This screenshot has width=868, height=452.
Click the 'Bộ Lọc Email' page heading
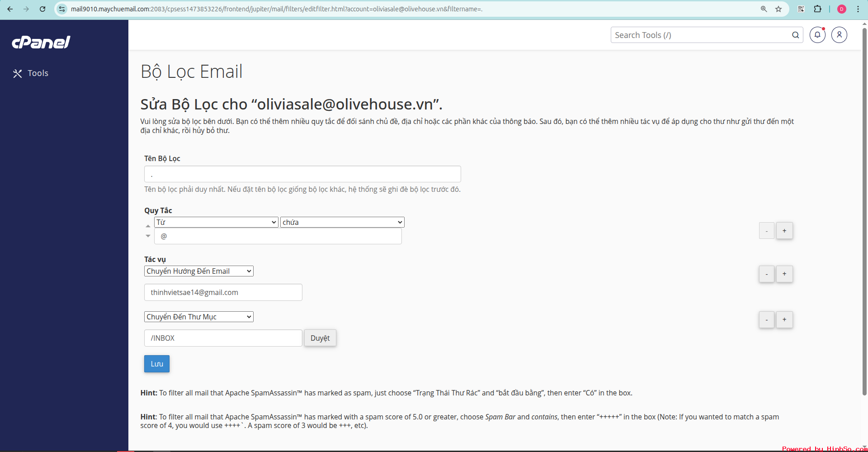[192, 71]
